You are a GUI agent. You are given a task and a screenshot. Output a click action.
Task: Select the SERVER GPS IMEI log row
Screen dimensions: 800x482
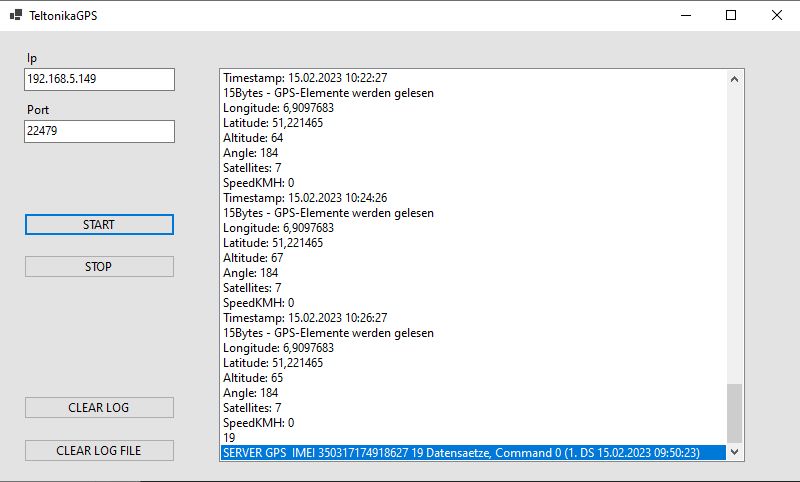coord(473,453)
